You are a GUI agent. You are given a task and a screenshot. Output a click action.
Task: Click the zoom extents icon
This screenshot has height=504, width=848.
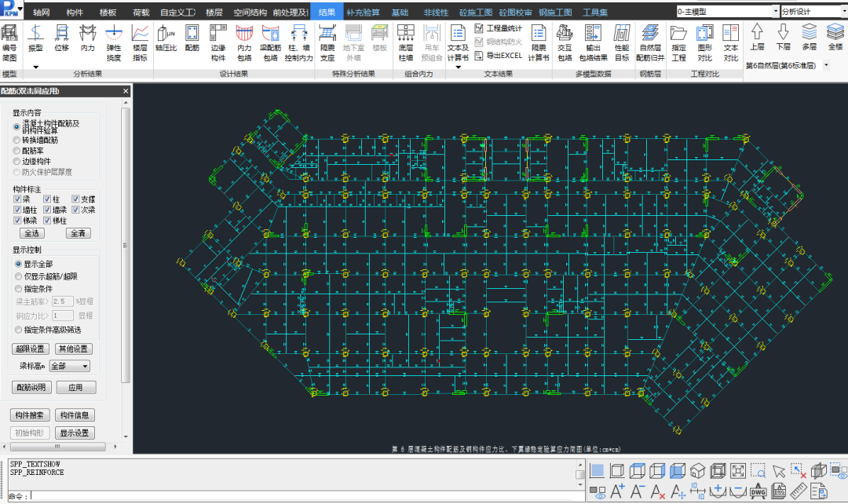737,470
